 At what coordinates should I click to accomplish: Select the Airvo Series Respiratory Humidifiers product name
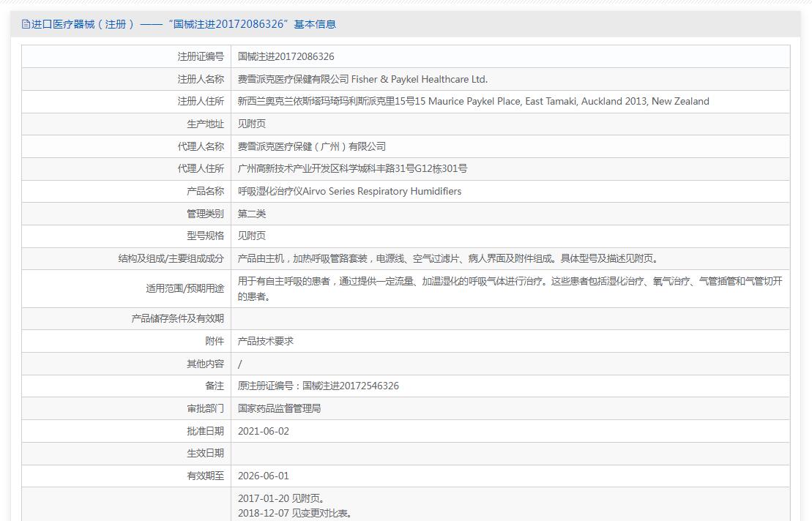[349, 192]
